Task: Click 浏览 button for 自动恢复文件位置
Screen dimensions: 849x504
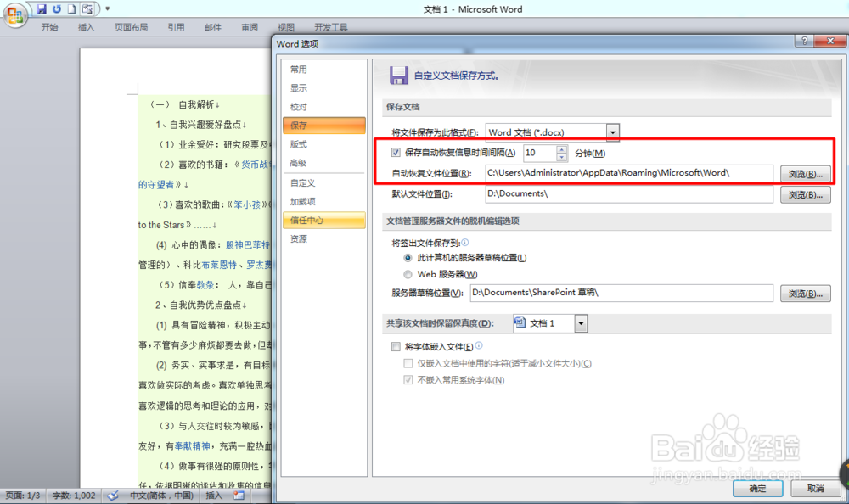Action: coord(805,174)
